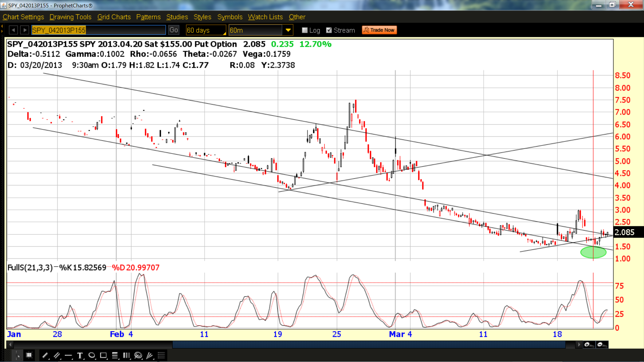The image size is (644, 362).
Task: Open the Studies menu
Action: [x=177, y=17]
